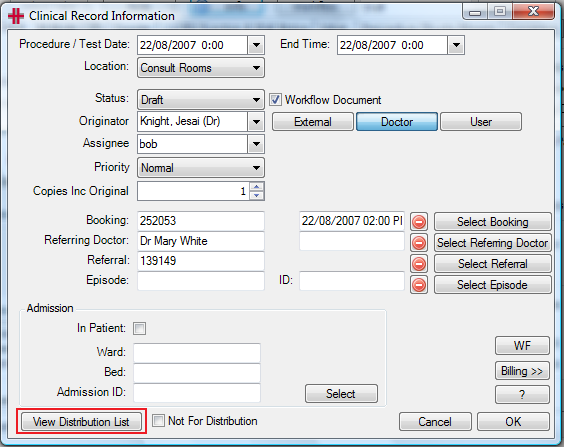
Task: Toggle the Workflow Document checkbox
Action: pos(276,100)
